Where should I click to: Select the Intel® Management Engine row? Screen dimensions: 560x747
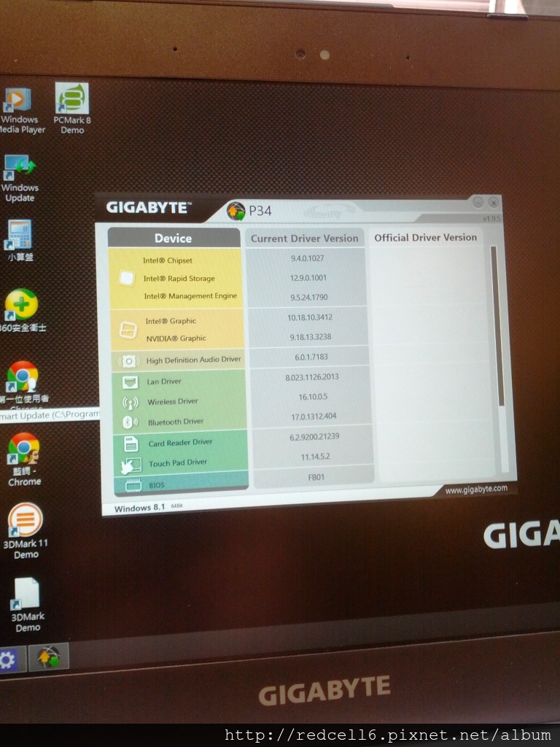click(x=190, y=296)
